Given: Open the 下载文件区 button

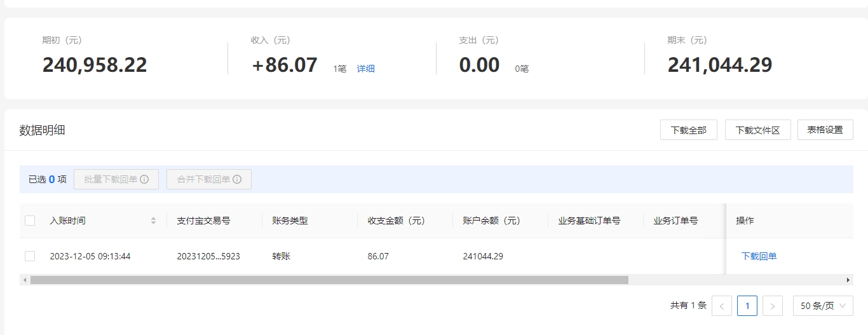Looking at the screenshot, I should (x=757, y=130).
